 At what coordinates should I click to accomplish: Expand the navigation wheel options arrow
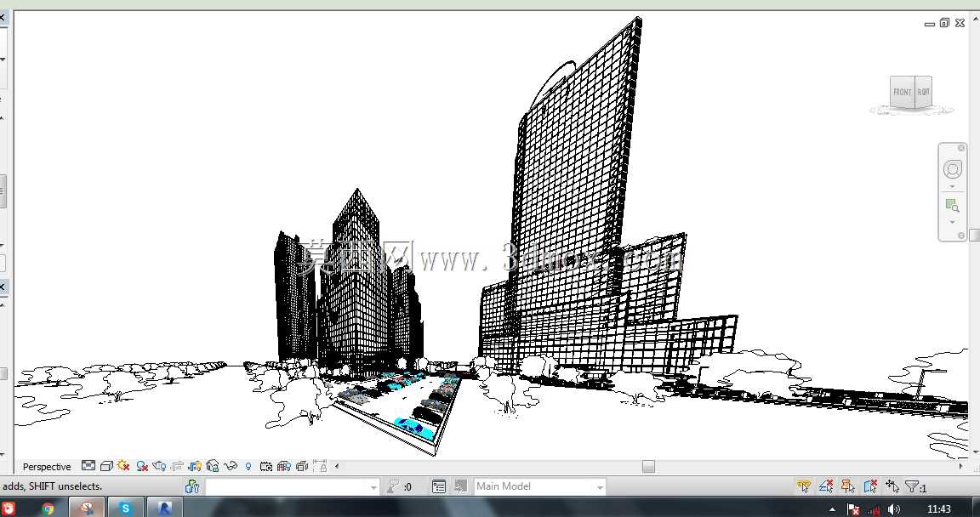953,187
